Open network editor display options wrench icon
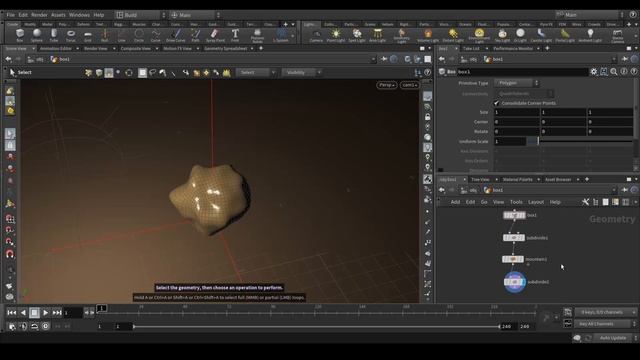Image resolution: width=640 pixels, height=360 pixels. [x=585, y=202]
